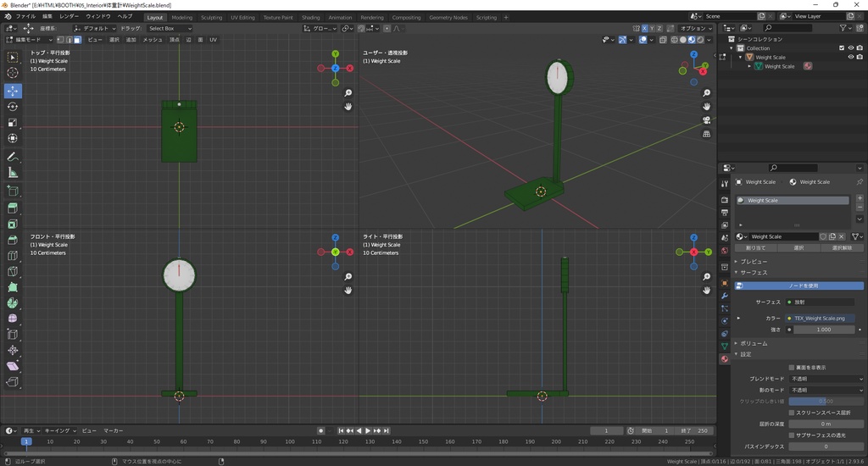Expand the ボリューム panel

click(x=754, y=343)
